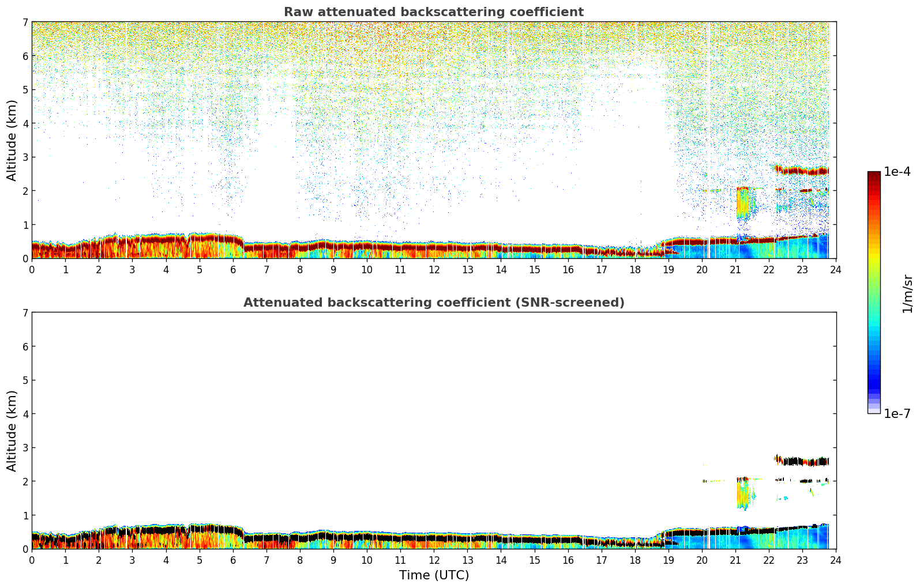Click the black cloud band near 2.6 km in the bottom plot
Image resolution: width=920 pixels, height=588 pixels.
802,461
